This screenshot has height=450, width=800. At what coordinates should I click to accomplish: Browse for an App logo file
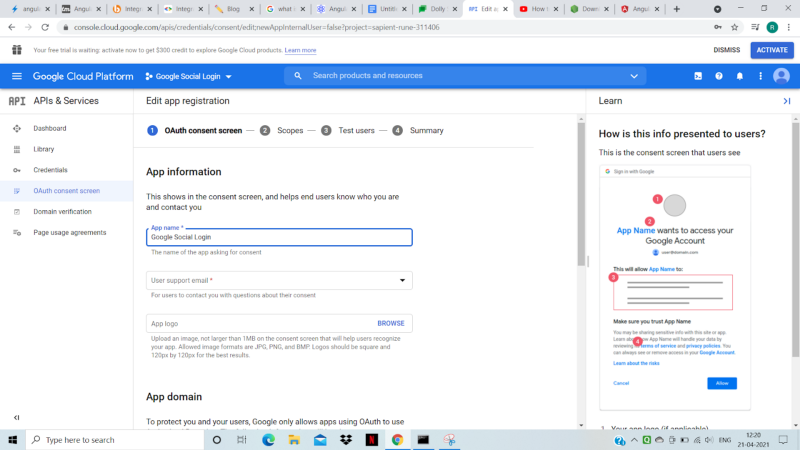point(391,323)
